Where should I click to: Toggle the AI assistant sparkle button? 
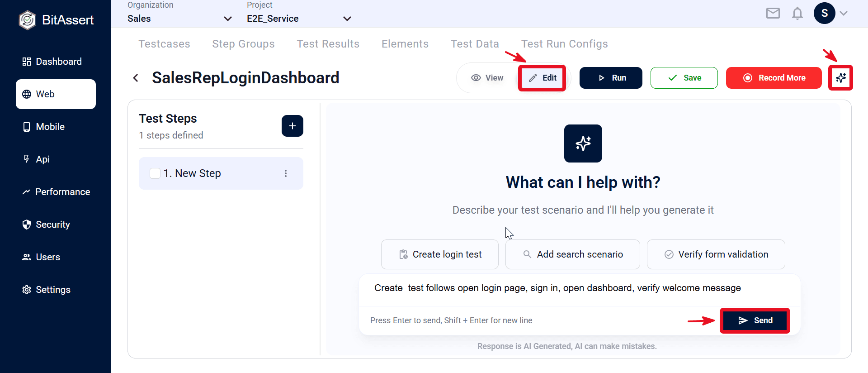point(841,78)
